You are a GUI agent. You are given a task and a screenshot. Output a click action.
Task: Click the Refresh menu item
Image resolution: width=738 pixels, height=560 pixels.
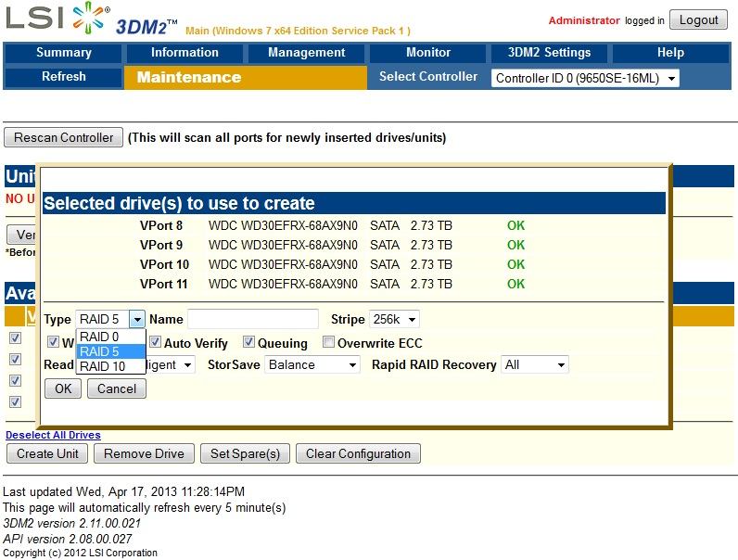pos(64,77)
